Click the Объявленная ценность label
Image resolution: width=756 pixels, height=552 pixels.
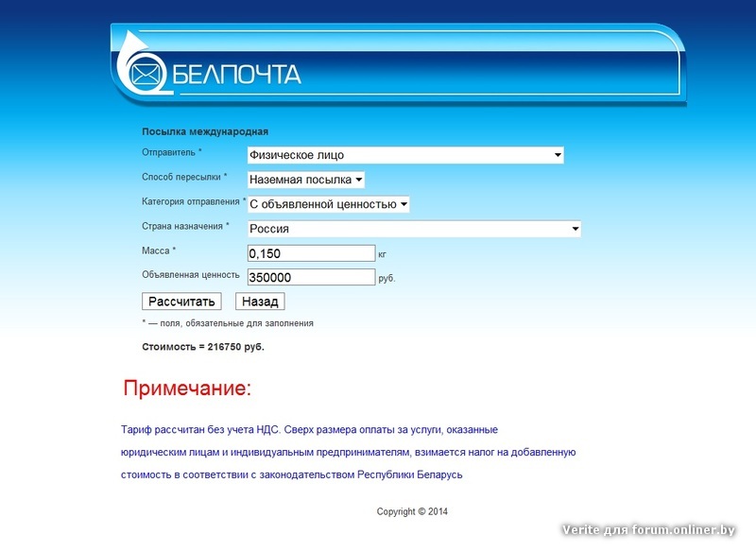point(191,275)
